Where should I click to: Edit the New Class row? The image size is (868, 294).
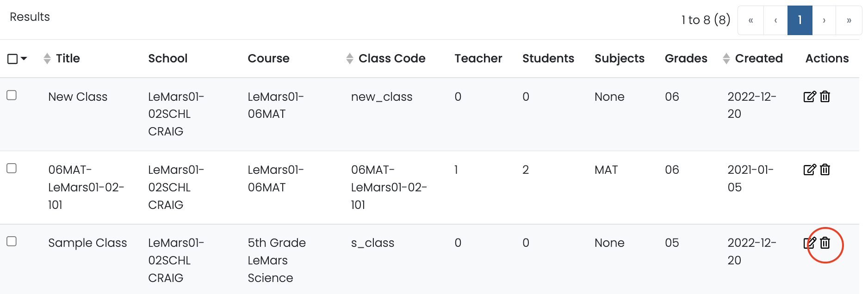coord(809,97)
